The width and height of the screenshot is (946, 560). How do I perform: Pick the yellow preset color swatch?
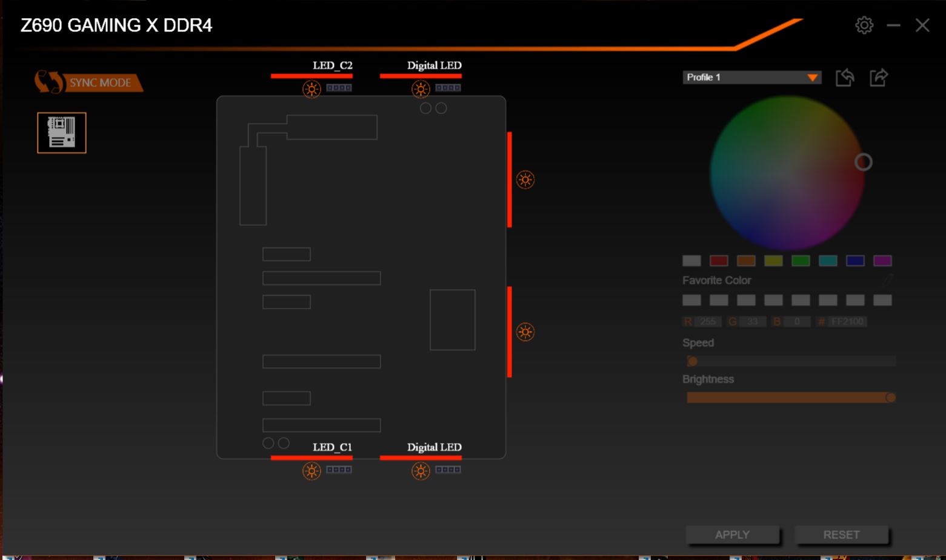(x=773, y=261)
